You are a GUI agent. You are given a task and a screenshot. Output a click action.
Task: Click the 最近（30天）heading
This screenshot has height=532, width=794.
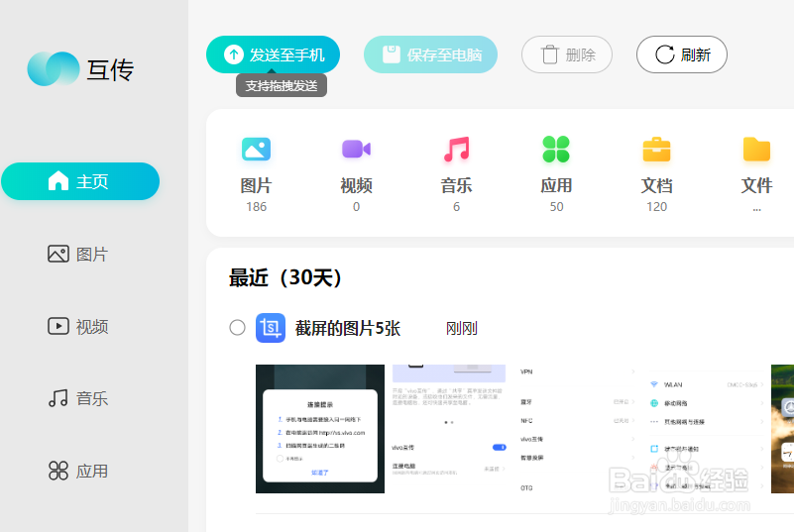tap(286, 277)
